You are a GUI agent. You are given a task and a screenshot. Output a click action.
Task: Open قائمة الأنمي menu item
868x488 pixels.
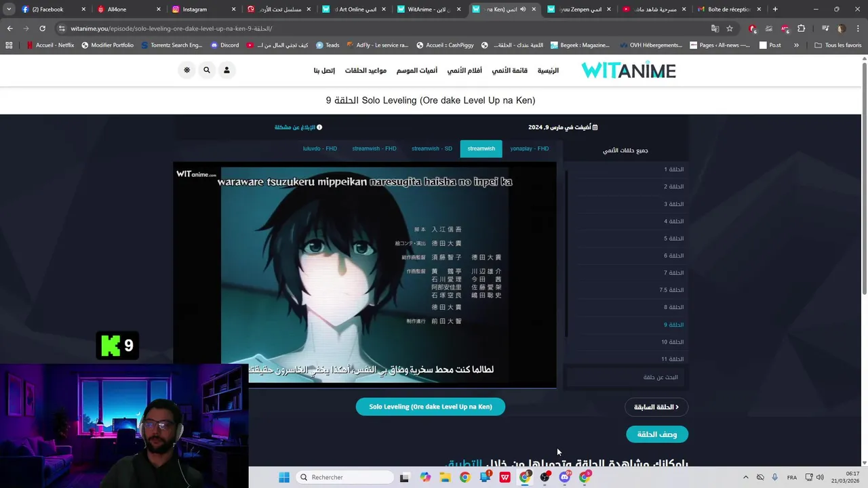point(510,70)
